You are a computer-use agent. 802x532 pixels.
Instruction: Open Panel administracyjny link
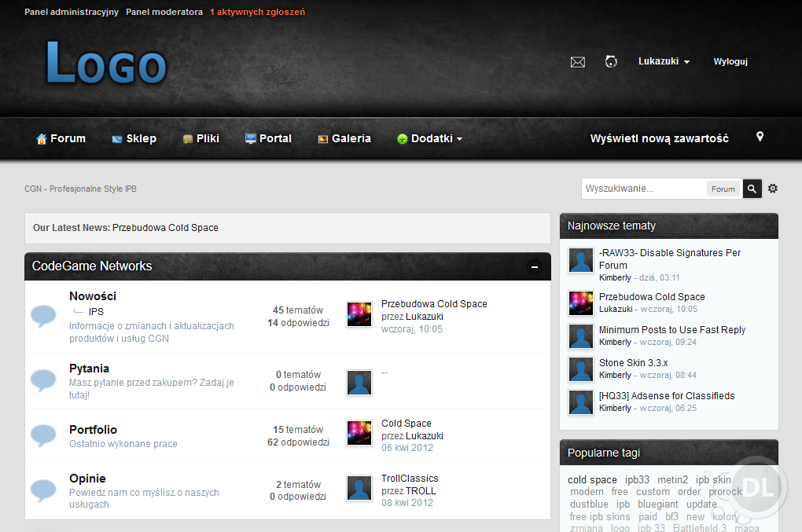[x=72, y=12]
